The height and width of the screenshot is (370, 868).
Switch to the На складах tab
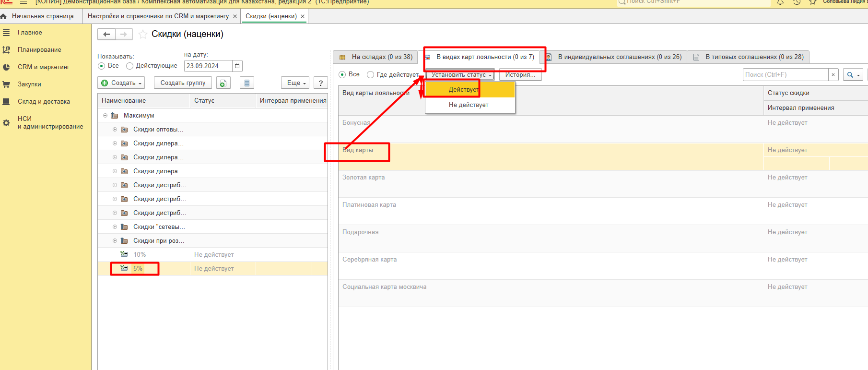point(376,57)
